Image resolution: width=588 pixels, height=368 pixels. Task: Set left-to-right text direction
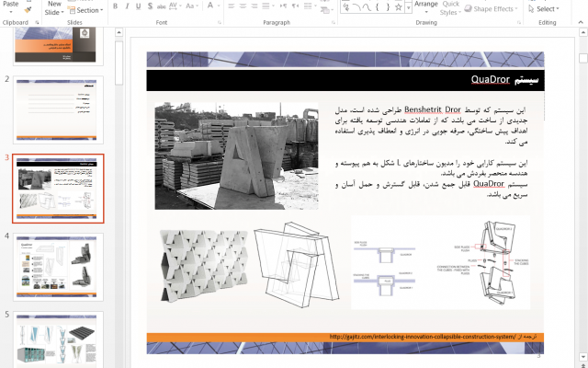point(284,6)
